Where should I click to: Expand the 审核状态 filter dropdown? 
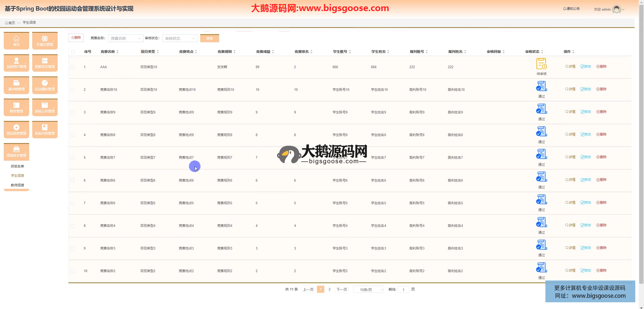[180, 38]
